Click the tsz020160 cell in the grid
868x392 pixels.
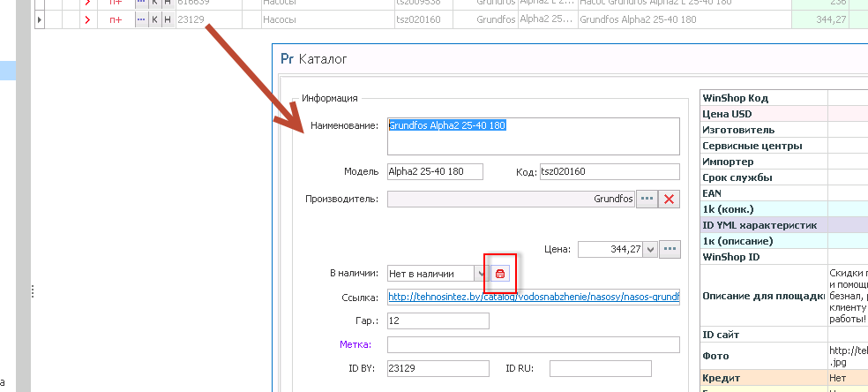tap(423, 20)
